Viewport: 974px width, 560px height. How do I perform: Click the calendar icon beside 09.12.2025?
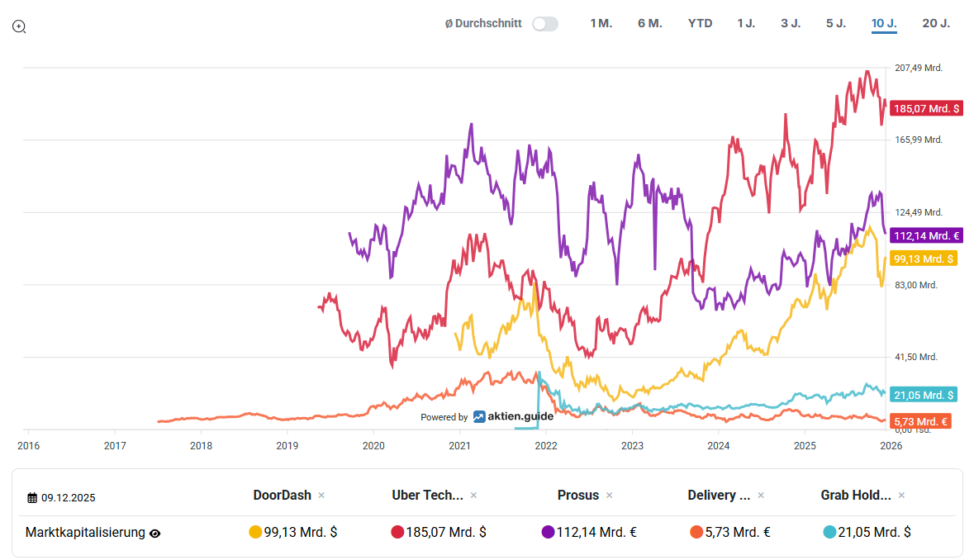[x=32, y=498]
